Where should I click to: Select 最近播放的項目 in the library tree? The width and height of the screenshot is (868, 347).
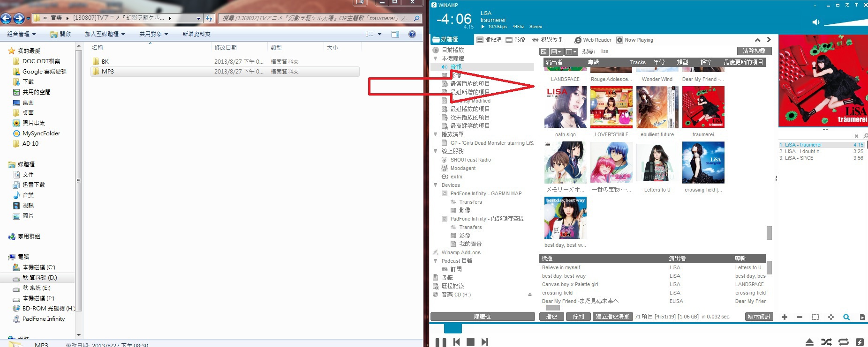click(x=470, y=109)
